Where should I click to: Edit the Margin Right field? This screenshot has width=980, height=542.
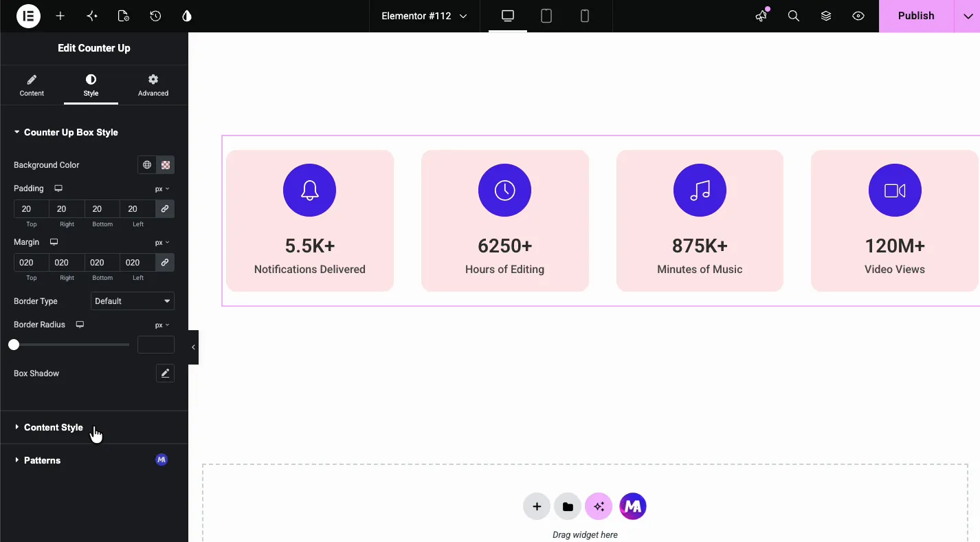click(x=67, y=262)
